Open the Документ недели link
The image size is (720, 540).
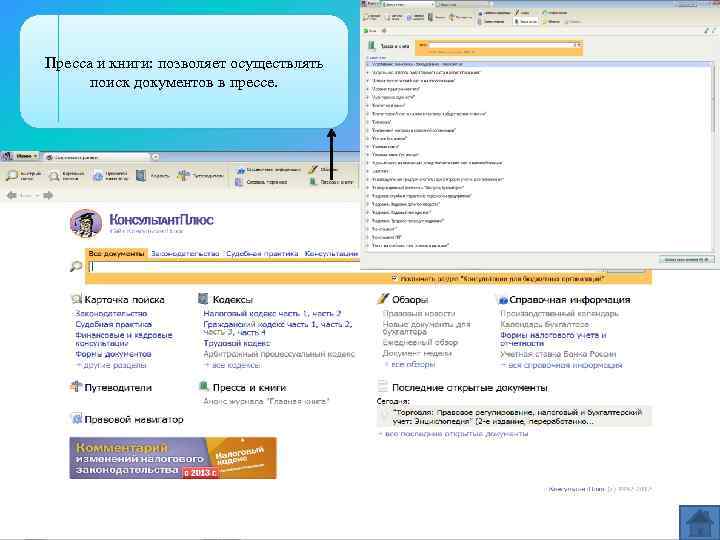click(417, 354)
